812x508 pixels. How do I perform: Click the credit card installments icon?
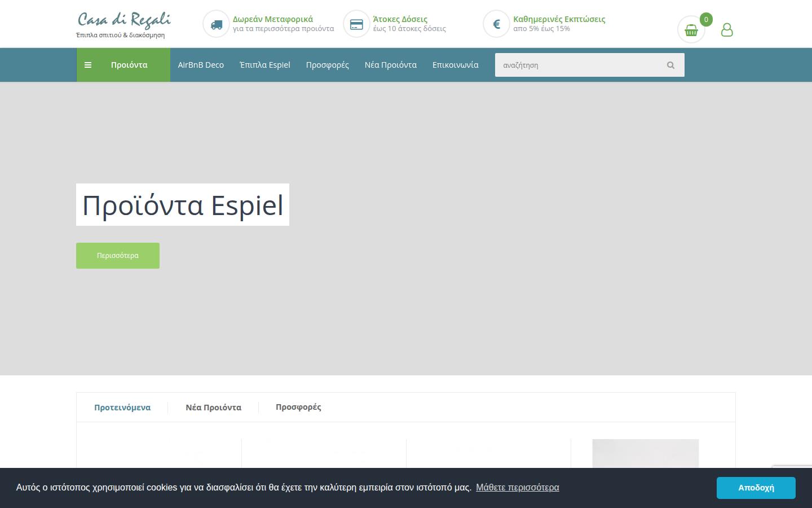tap(356, 24)
